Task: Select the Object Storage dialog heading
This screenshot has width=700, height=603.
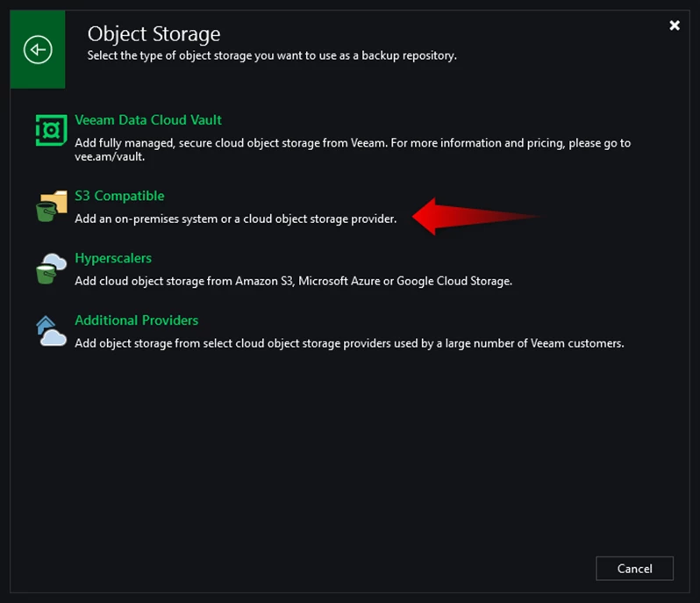Action: click(154, 34)
